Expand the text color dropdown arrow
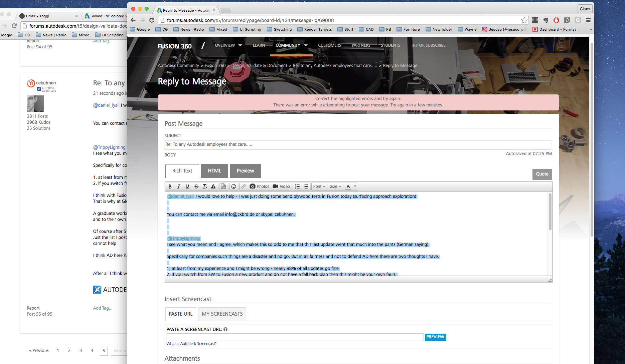 (x=355, y=187)
